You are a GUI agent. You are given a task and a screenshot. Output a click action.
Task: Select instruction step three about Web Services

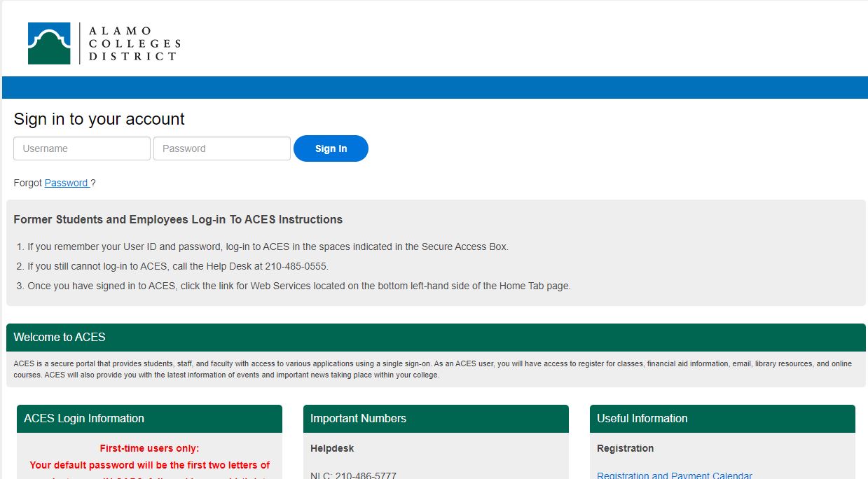tap(298, 286)
